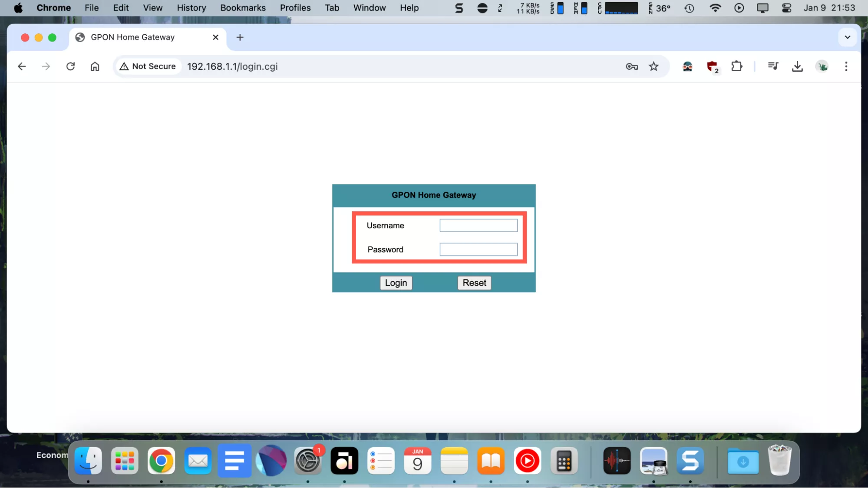Open the Bookmarks menu

(243, 8)
